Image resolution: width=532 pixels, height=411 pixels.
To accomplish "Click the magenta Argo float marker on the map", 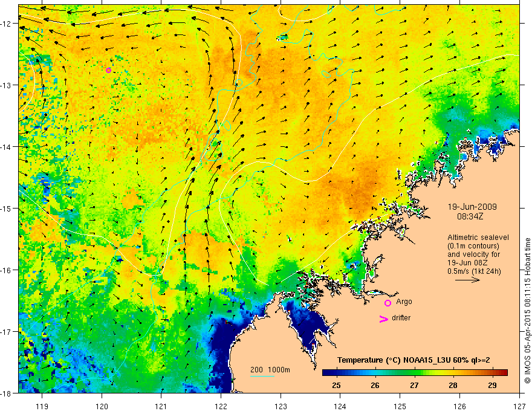I will pyautogui.click(x=109, y=70).
